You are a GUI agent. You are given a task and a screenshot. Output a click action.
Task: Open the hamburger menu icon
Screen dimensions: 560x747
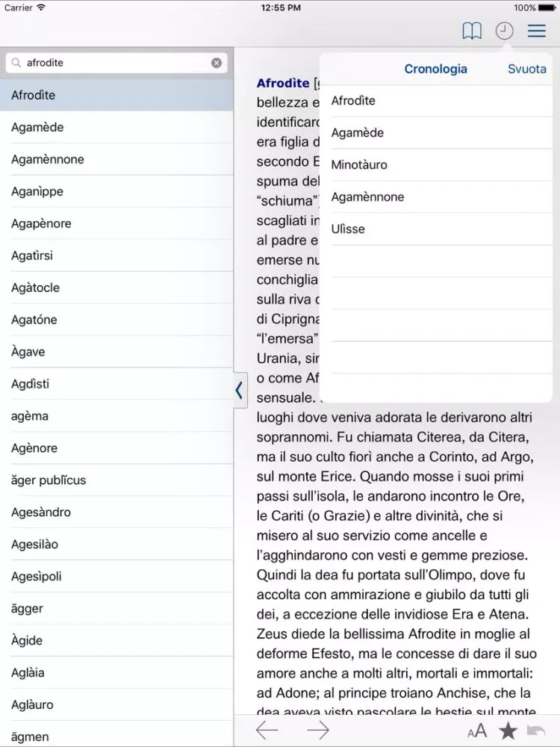[536, 31]
